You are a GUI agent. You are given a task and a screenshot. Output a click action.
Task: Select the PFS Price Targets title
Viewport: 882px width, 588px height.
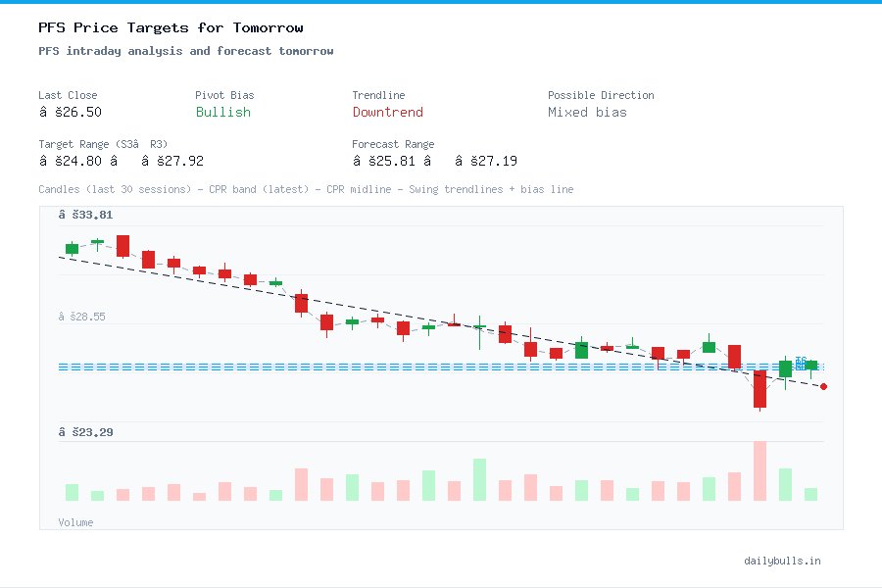point(171,27)
